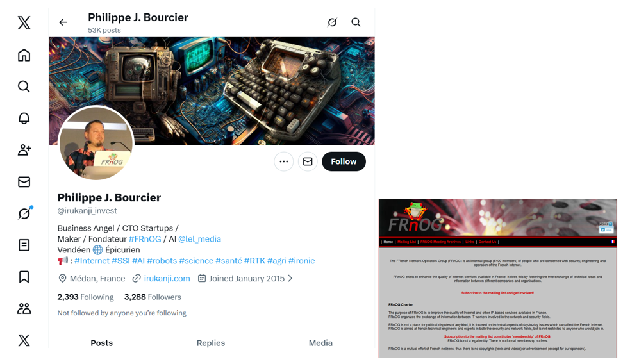Open the Notifications bell icon
623x364 pixels.
(x=24, y=118)
